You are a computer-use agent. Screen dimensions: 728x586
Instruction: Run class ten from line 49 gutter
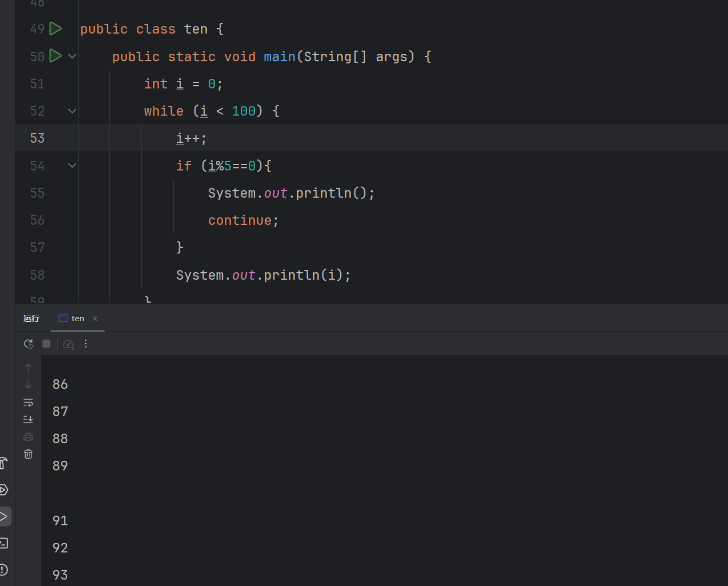click(55, 28)
